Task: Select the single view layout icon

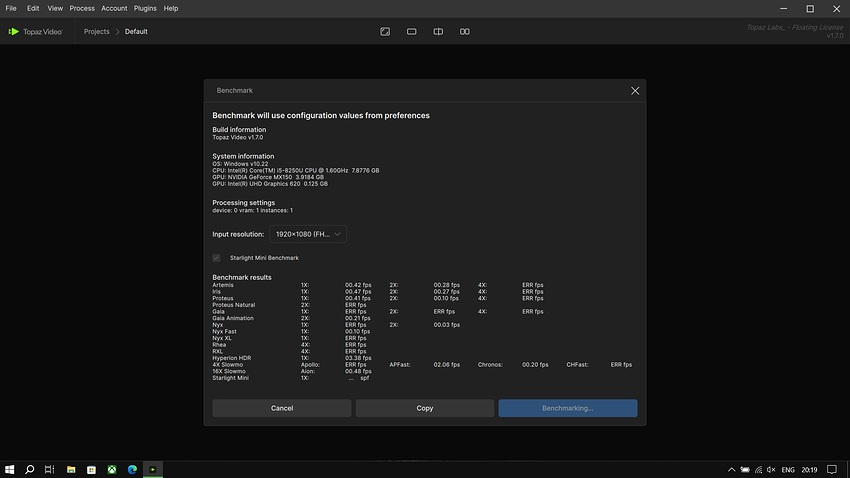Action: coord(411,31)
